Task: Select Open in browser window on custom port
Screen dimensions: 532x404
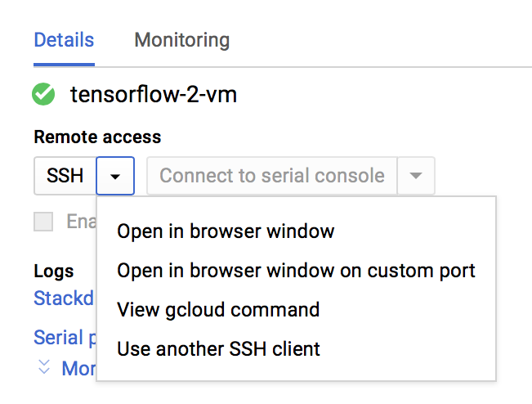Action: (x=296, y=271)
